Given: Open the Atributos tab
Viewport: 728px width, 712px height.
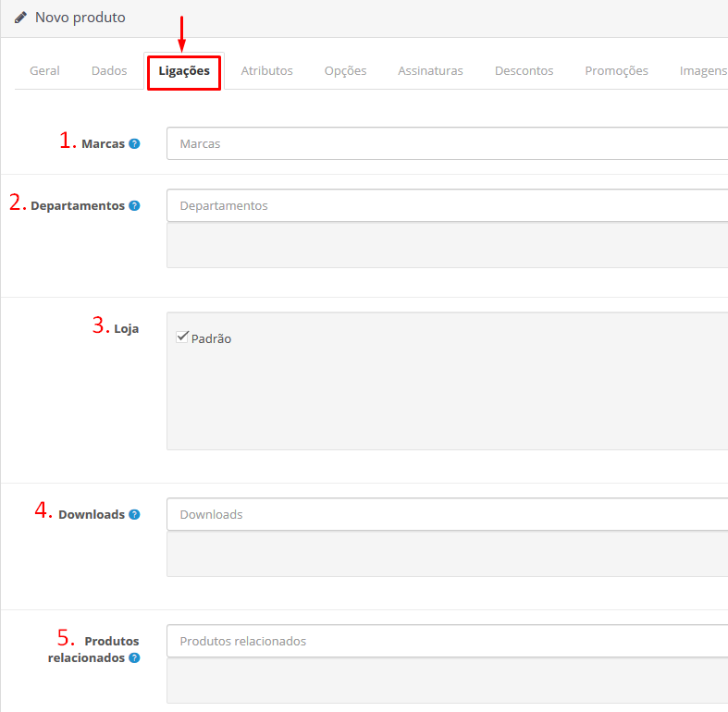Looking at the screenshot, I should [266, 71].
